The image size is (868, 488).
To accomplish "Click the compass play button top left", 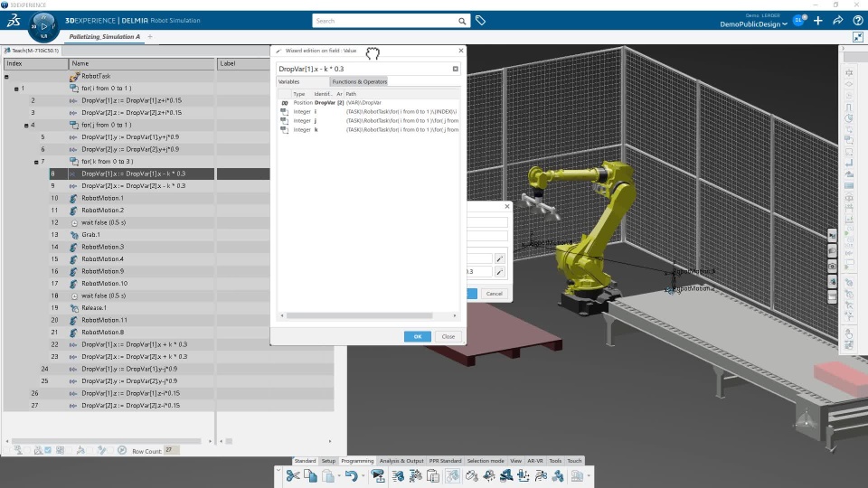I will (x=43, y=26).
